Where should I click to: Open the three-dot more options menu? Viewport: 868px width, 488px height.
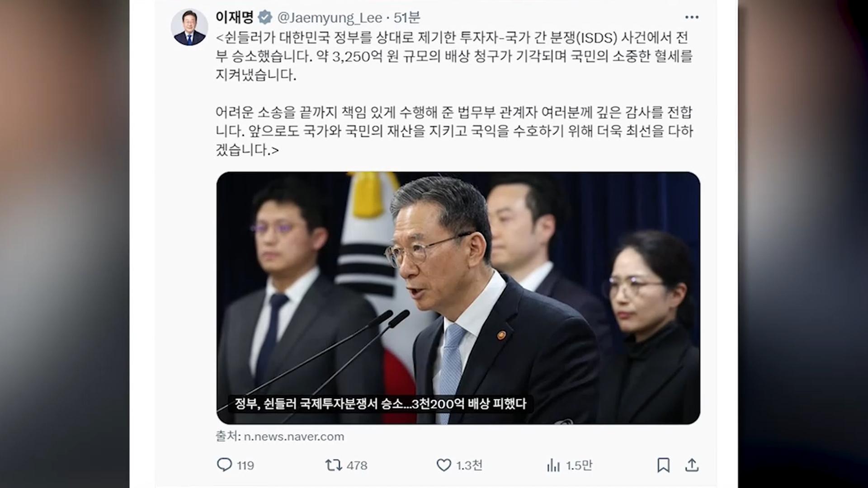pyautogui.click(x=692, y=17)
